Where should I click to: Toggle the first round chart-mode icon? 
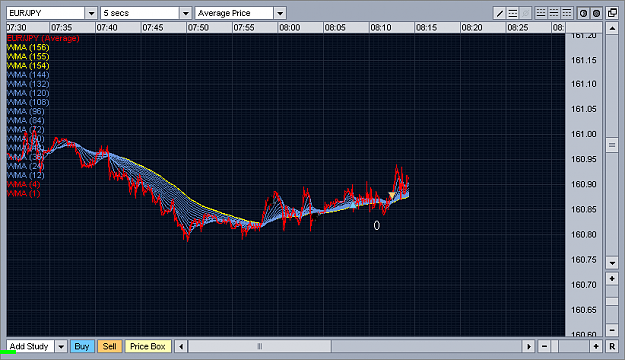(x=583, y=13)
